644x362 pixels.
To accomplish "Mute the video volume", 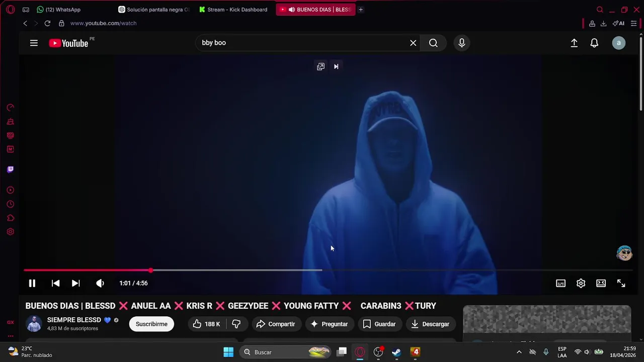I will point(100,283).
